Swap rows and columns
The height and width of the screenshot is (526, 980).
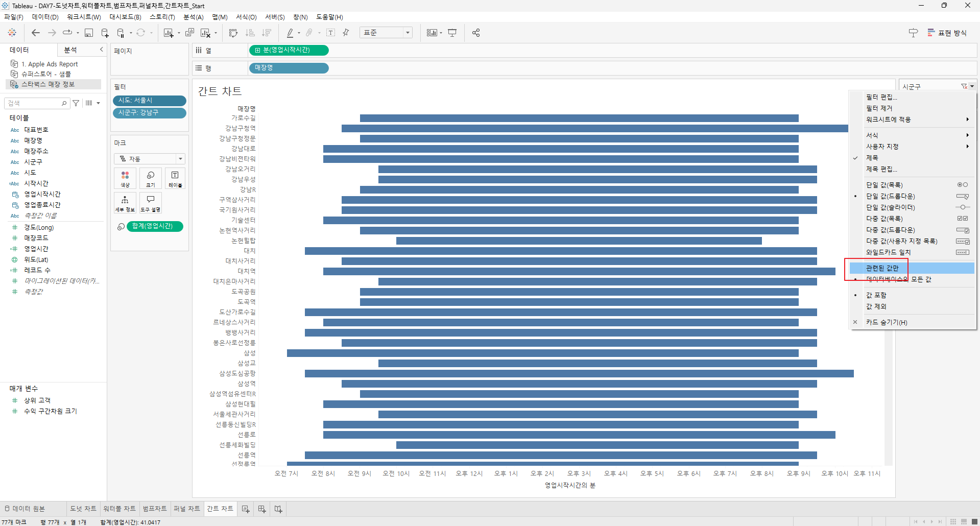click(233, 33)
